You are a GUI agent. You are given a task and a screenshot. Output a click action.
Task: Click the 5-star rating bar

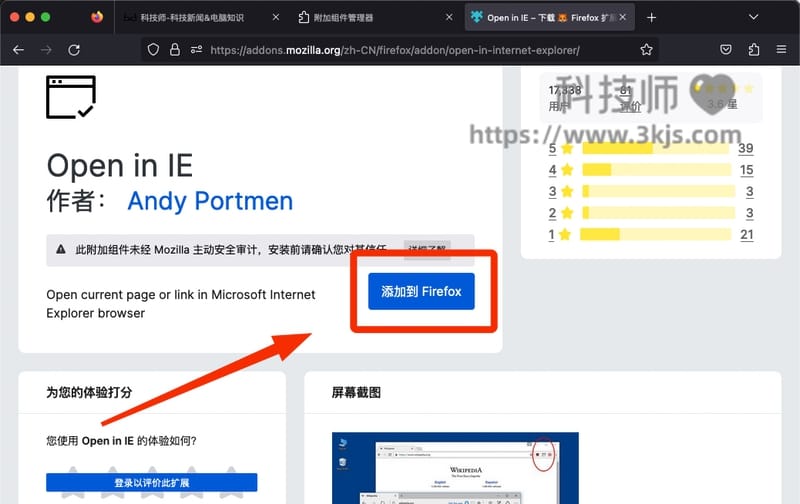tap(656, 148)
